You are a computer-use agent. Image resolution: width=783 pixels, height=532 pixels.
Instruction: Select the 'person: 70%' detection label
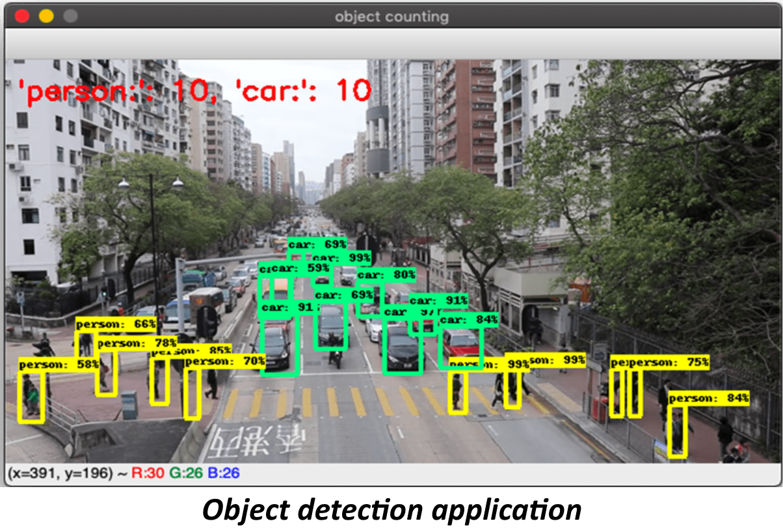point(225,361)
